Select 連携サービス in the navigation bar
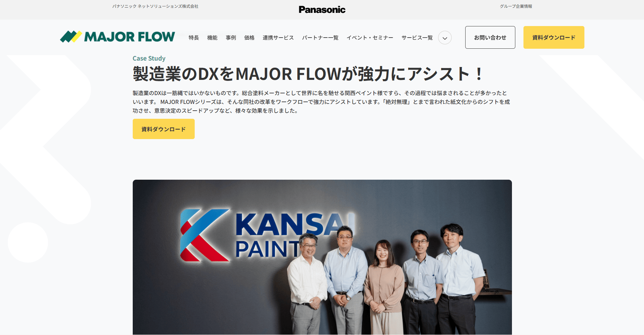644x335 pixels. click(x=278, y=38)
